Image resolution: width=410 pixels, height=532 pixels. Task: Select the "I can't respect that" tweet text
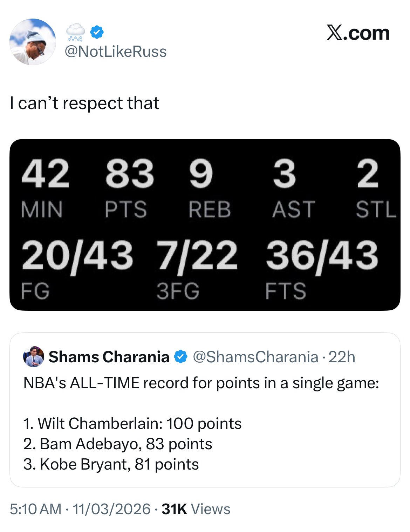pyautogui.click(x=84, y=103)
